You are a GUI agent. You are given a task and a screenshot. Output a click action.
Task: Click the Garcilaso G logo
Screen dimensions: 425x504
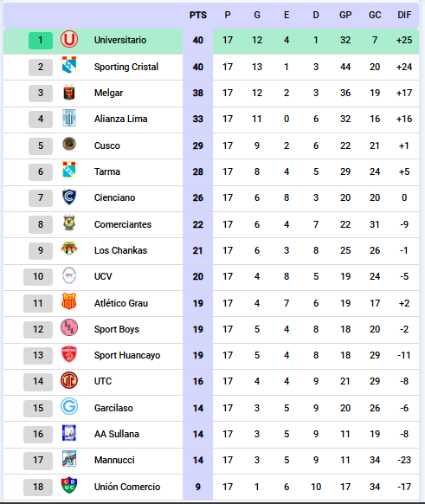pos(69,407)
